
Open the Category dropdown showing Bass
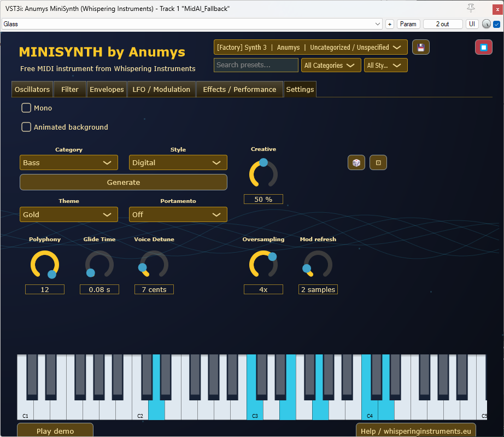click(69, 162)
